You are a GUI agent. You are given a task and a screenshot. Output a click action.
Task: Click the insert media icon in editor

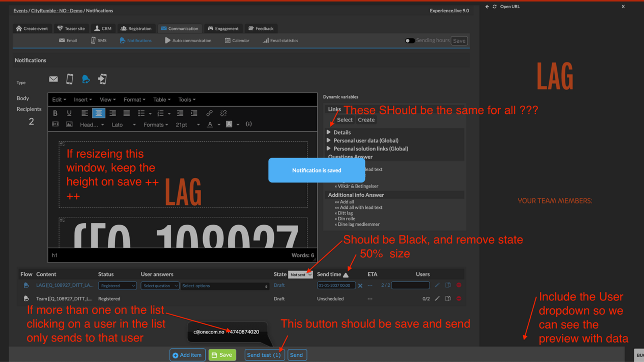pos(56,124)
